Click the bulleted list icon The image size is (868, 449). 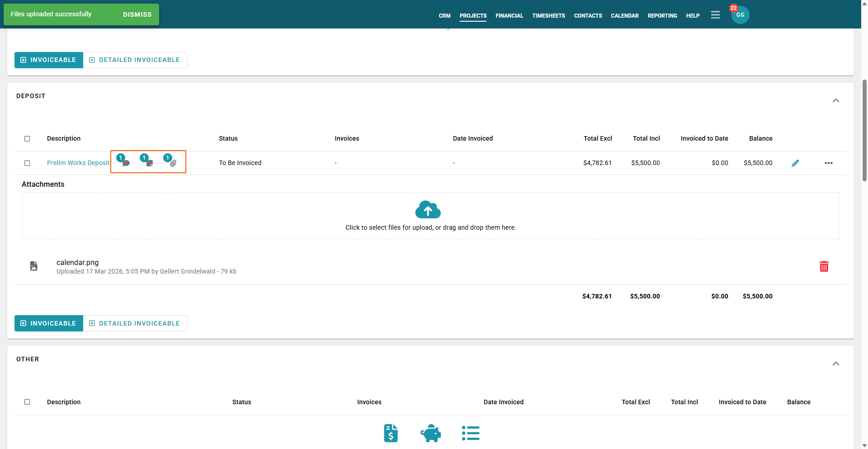coord(471,433)
